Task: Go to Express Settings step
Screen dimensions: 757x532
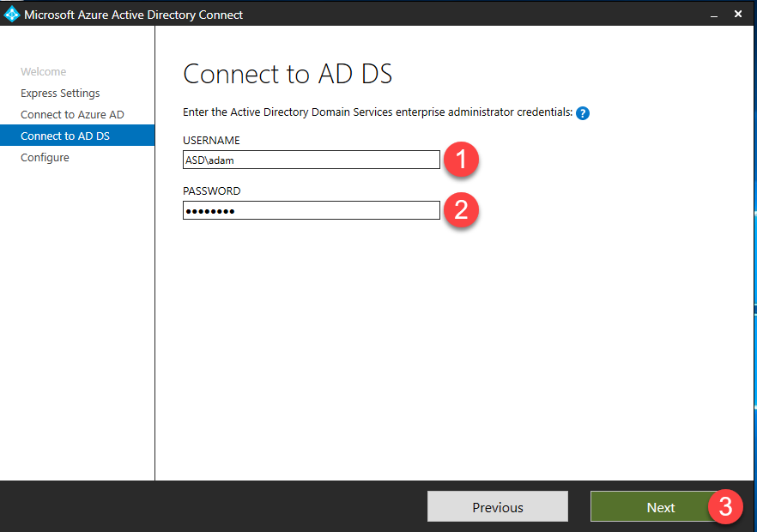Action: point(60,94)
